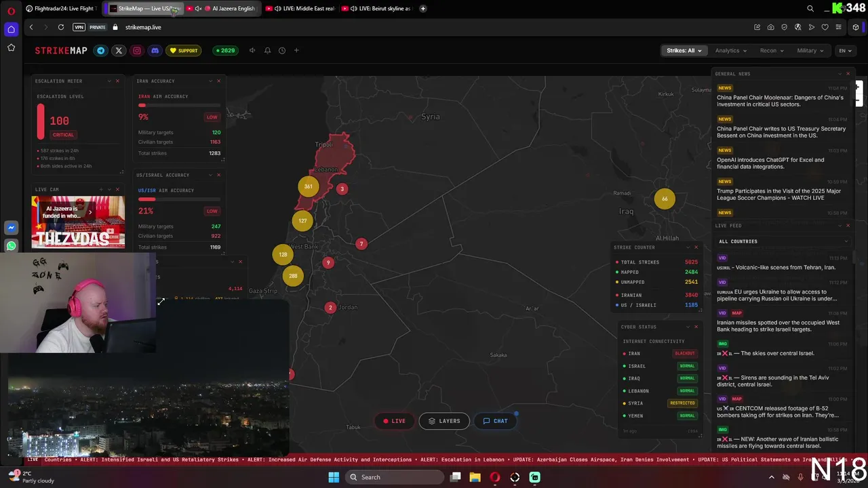
Task: Click the 361 strike cluster in Lebanon
Action: [x=309, y=186]
